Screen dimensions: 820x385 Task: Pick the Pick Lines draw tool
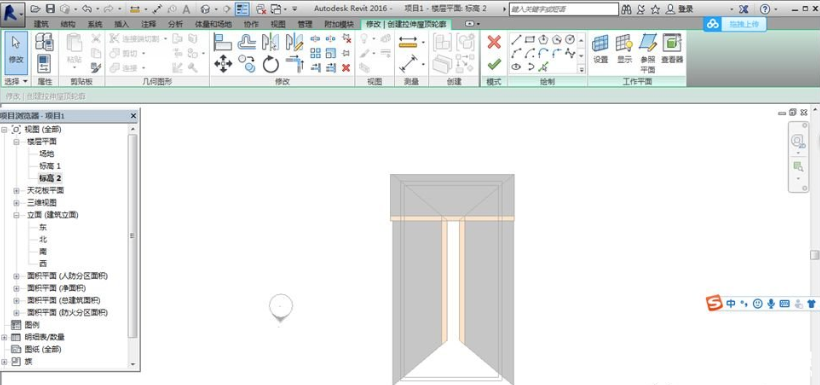click(543, 66)
